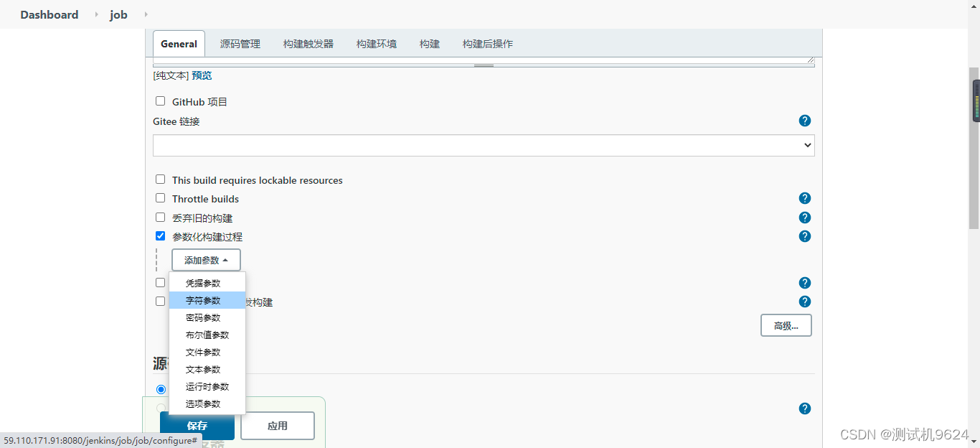
Task: Check This build requires lockable resources
Action: coord(161,179)
